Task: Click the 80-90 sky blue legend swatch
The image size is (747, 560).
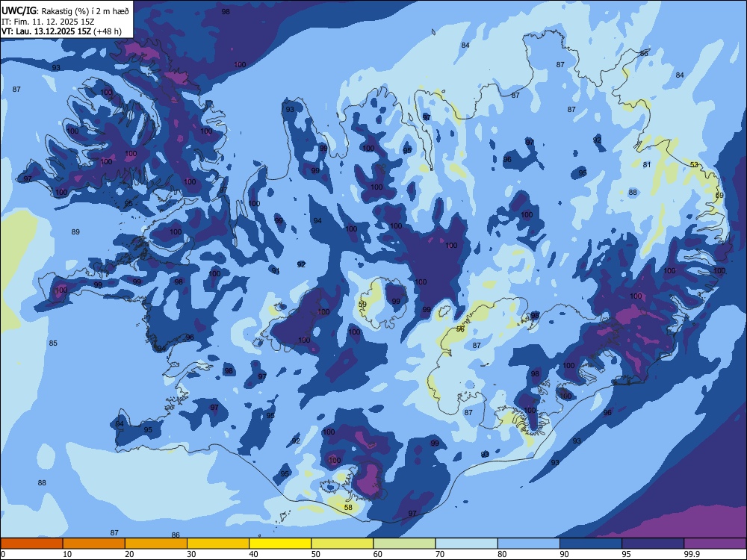Action: point(529,544)
